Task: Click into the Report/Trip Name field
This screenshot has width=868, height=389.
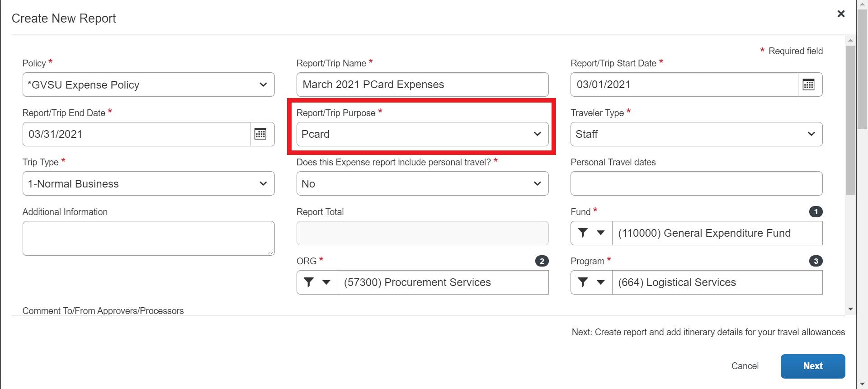Action: (x=422, y=84)
